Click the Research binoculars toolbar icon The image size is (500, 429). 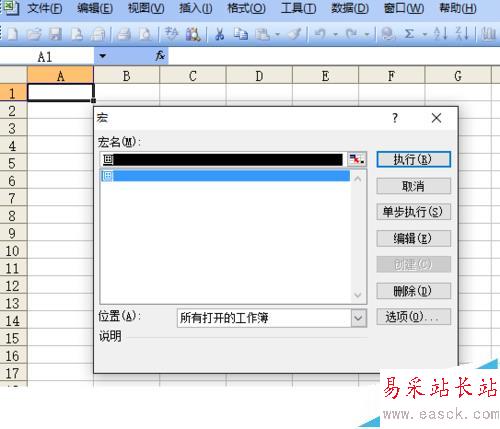pos(193,34)
